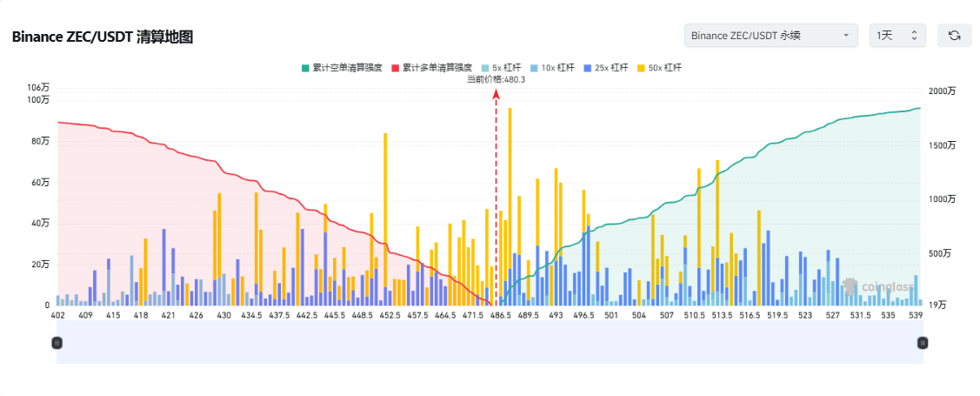The image size is (980, 396).
Task: Hide the 5x 杠杆 legend series
Action: [503, 67]
